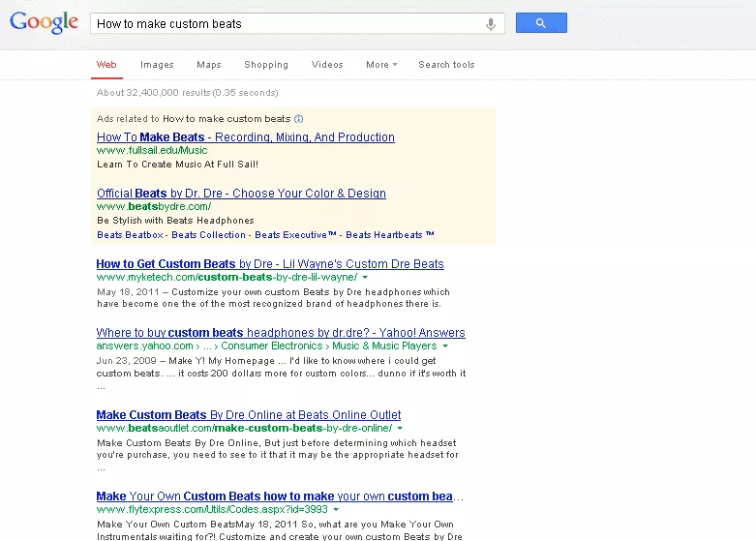Open the How To Make Beats ad link
The image size is (756, 541).
point(246,136)
